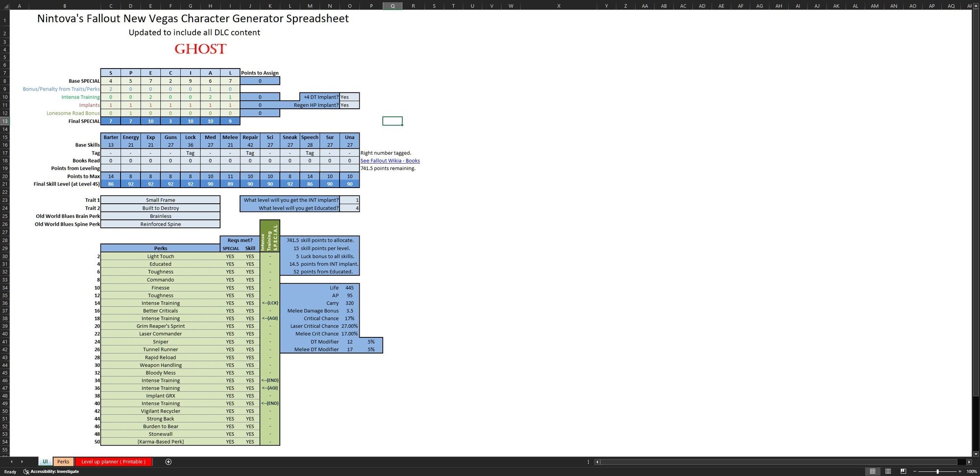
Task: Click the spreadsheet title cell
Action: pyautogui.click(x=193, y=19)
